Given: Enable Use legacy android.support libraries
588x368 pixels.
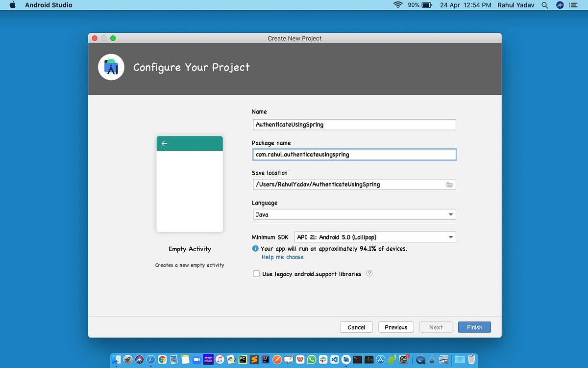Looking at the screenshot, I should [x=256, y=274].
